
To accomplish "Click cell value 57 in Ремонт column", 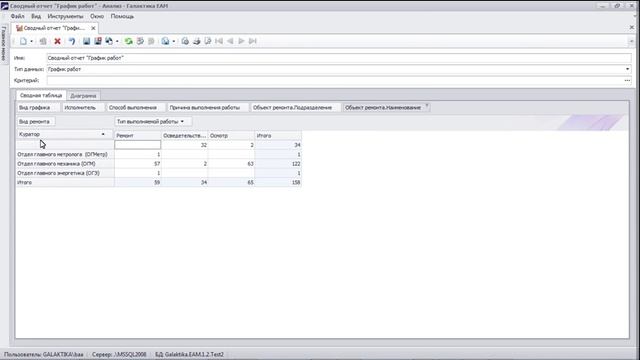I will [138, 164].
